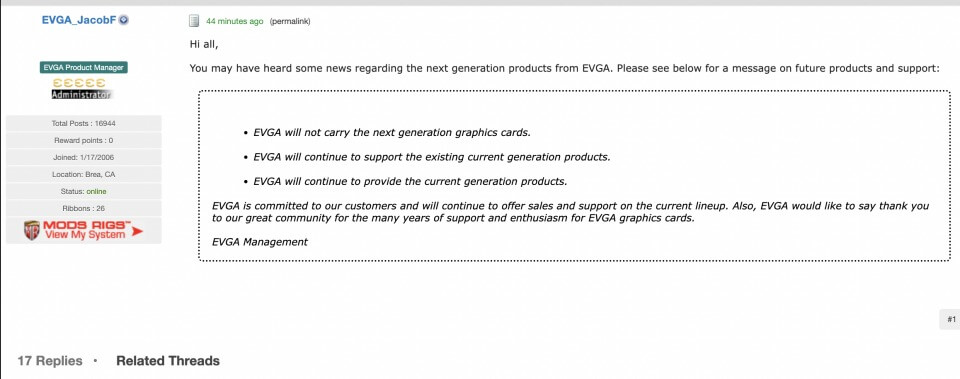Image resolution: width=960 pixels, height=379 pixels.
Task: Open the Ribbons 26 entry
Action: (84, 208)
